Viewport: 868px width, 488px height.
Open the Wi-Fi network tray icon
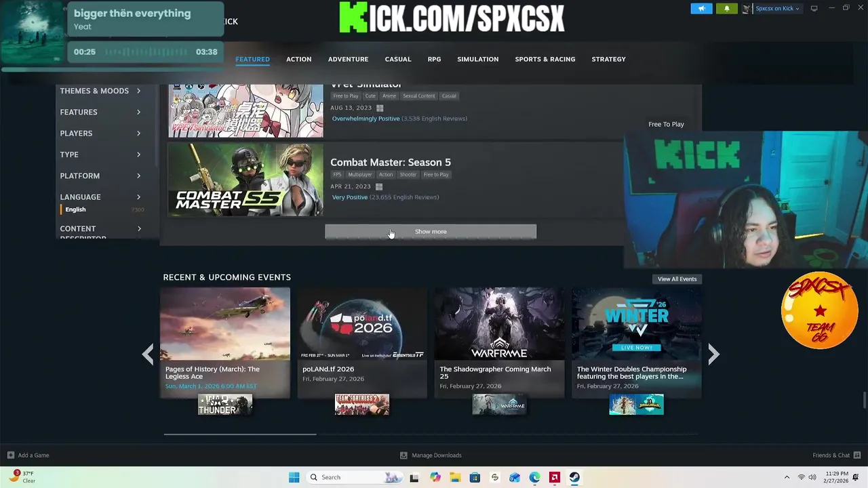[802, 477]
